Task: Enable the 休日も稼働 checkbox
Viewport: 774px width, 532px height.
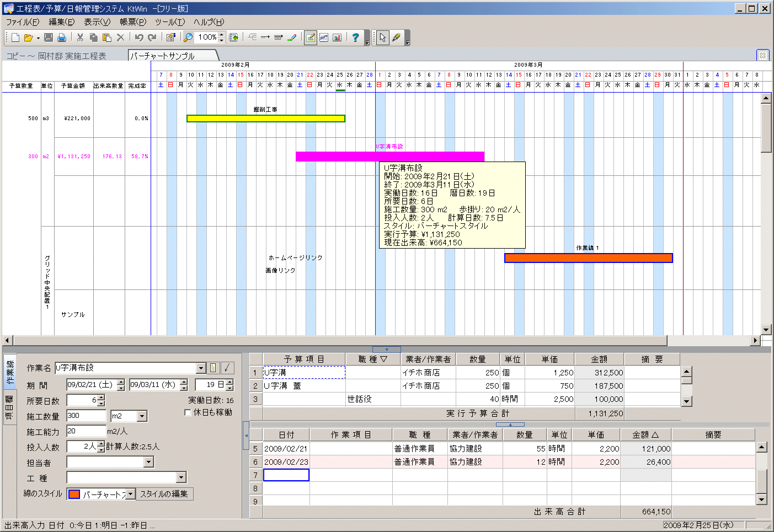Action: (188, 412)
